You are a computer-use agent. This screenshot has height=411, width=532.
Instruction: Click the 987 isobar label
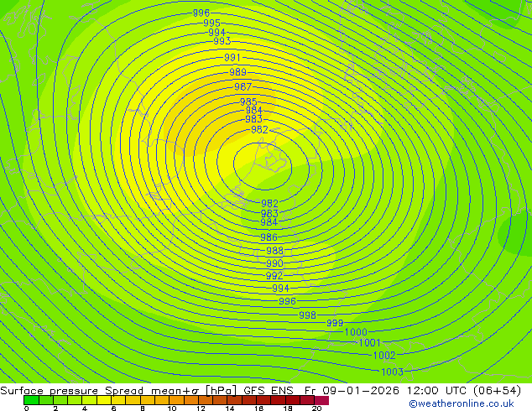243,86
